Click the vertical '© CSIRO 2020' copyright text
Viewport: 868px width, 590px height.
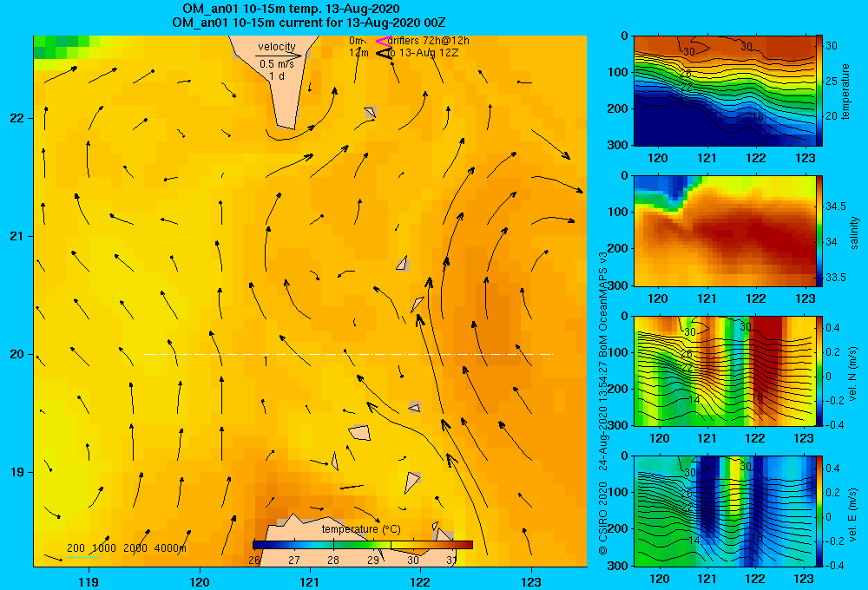point(603,517)
